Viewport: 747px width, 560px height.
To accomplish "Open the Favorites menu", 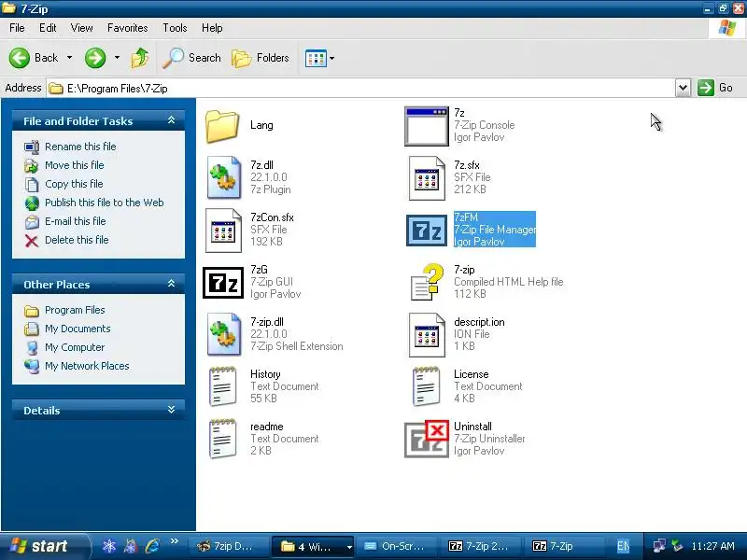I will pos(128,28).
